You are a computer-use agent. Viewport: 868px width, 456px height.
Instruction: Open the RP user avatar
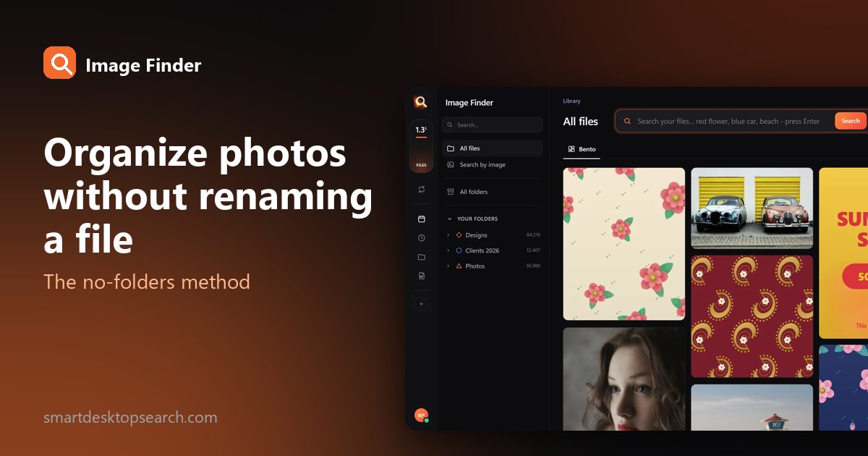tap(421, 415)
